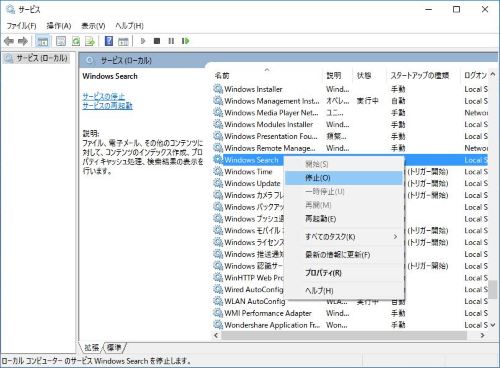500x368 pixels.
Task: Click the Properties sheet toolbar icon
Action: (61, 41)
